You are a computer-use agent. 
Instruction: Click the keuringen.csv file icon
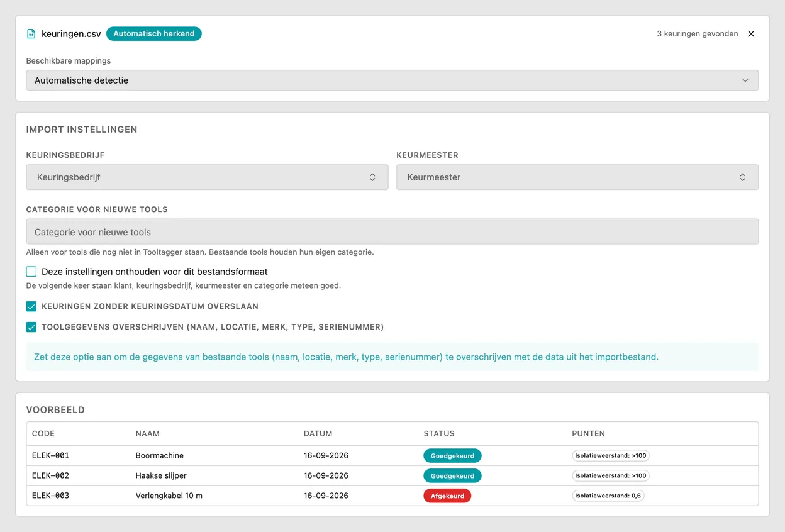pos(31,34)
